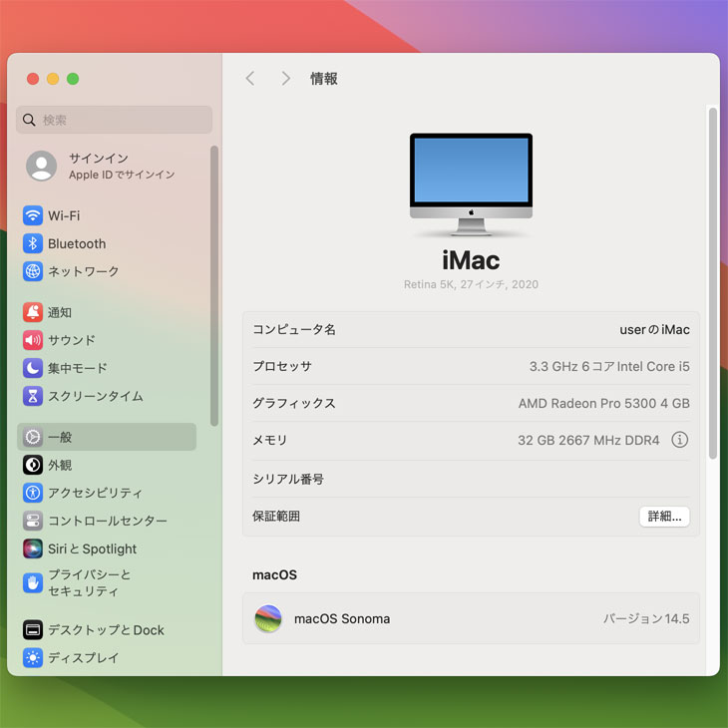Click the macOS Sonoma name text
The height and width of the screenshot is (728, 728).
pos(342,619)
